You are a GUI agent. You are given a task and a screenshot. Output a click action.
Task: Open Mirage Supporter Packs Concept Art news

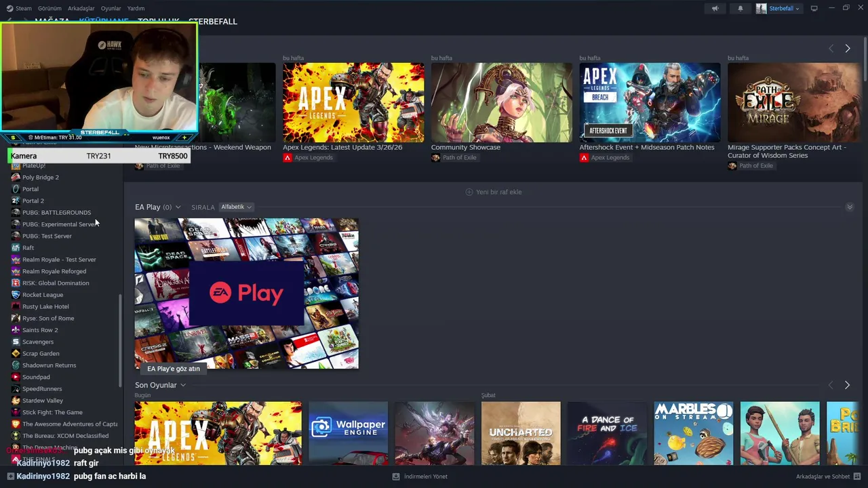pos(787,151)
